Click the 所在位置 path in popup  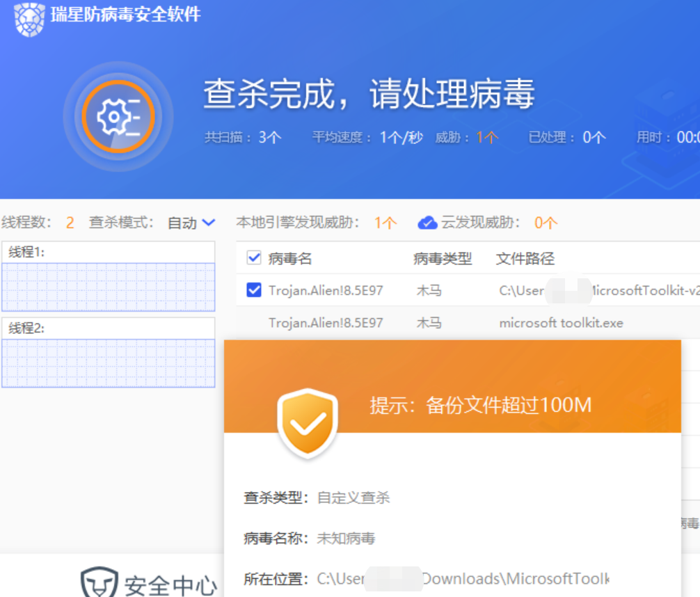point(463,579)
